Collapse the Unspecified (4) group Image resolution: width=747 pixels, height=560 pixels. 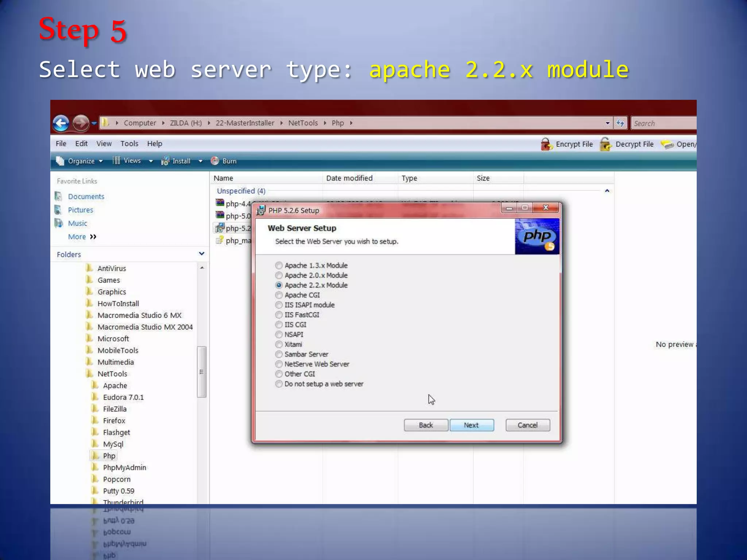pyautogui.click(x=607, y=191)
